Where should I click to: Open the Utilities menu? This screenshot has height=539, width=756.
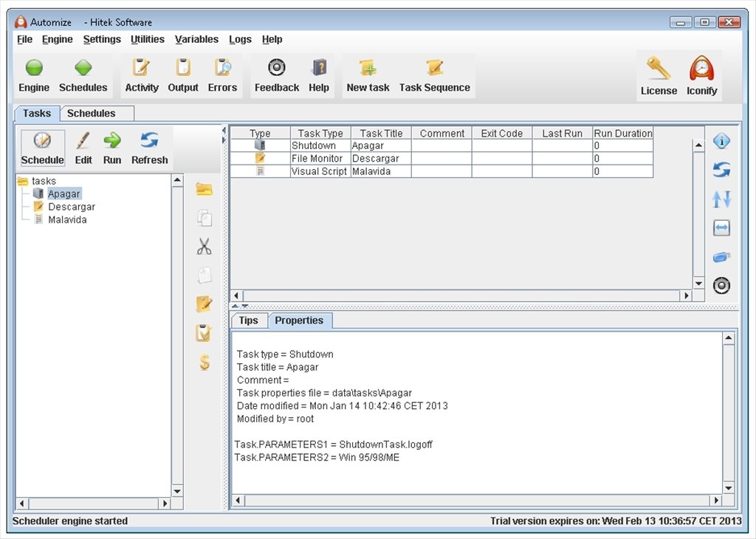(148, 40)
